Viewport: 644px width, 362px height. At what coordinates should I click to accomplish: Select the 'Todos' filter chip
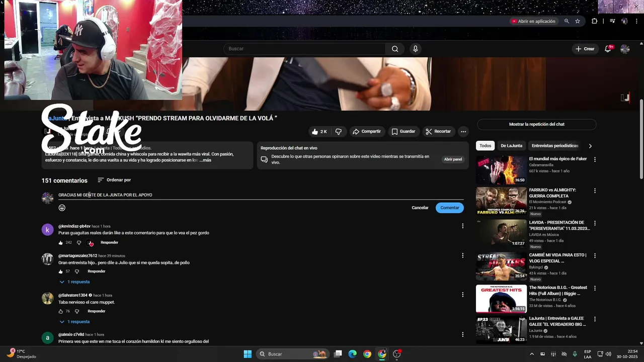click(486, 146)
